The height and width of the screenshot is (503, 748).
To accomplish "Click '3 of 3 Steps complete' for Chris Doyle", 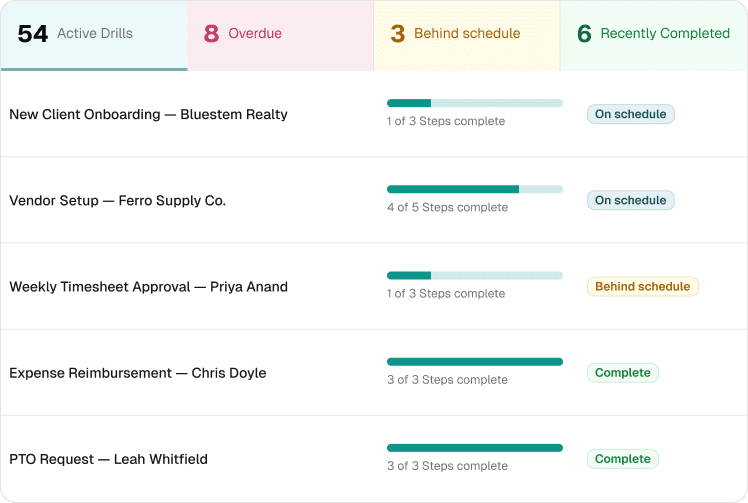I will pos(447,380).
